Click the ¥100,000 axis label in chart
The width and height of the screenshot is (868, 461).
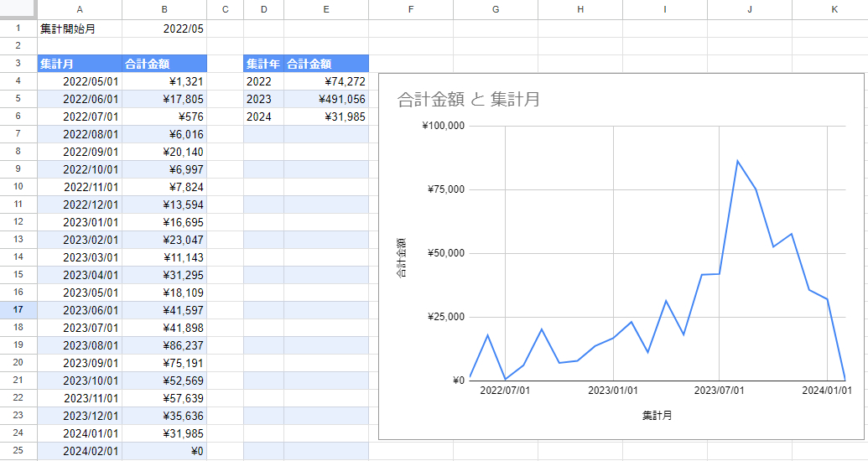tap(444, 126)
